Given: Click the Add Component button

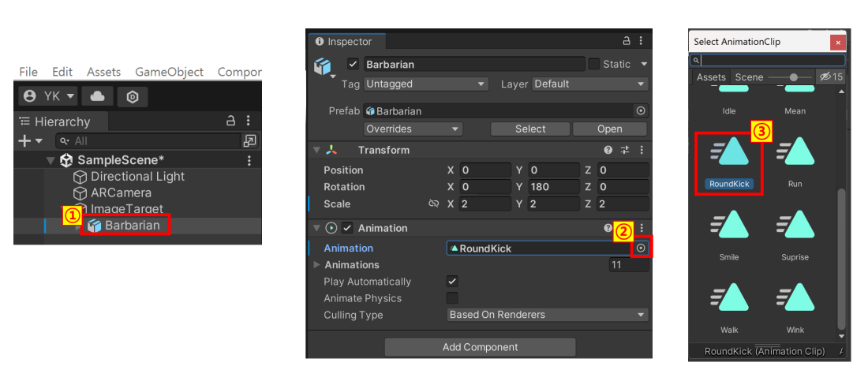Looking at the screenshot, I should (480, 347).
